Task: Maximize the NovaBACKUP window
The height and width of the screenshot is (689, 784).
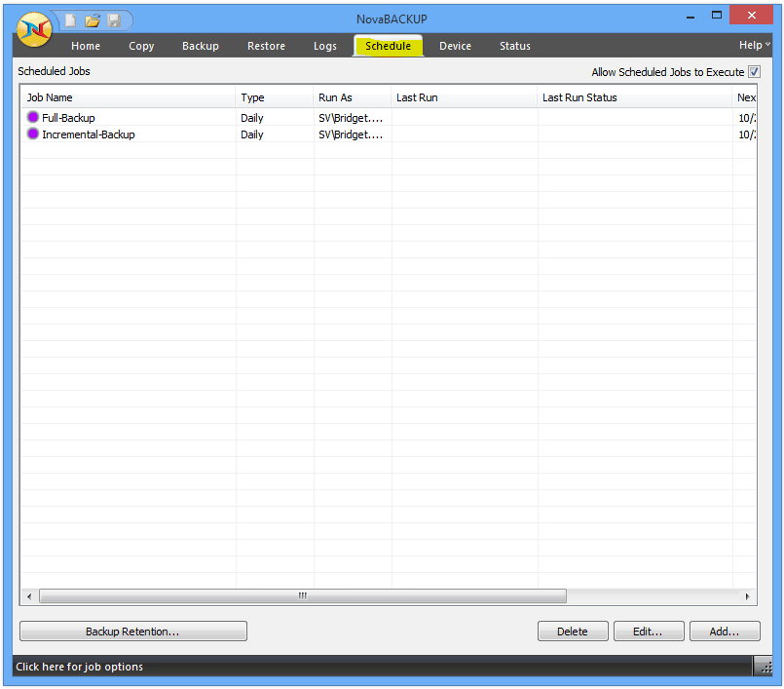Action: [717, 15]
